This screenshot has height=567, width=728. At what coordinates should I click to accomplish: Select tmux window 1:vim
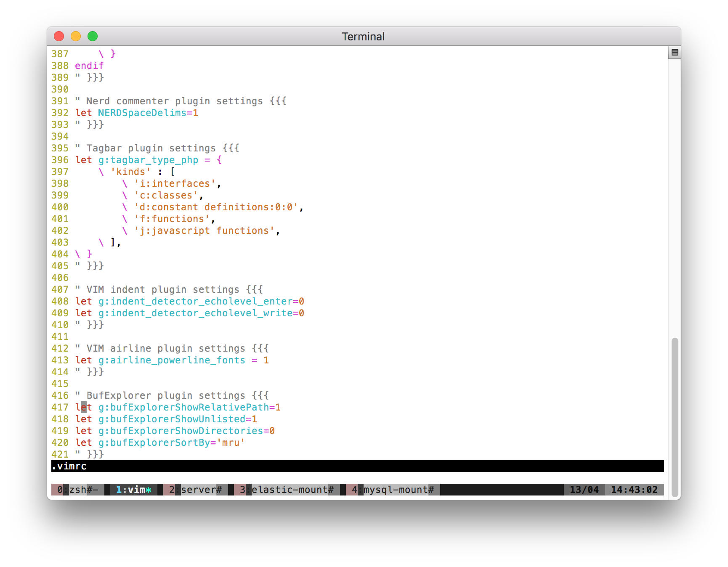click(x=134, y=490)
